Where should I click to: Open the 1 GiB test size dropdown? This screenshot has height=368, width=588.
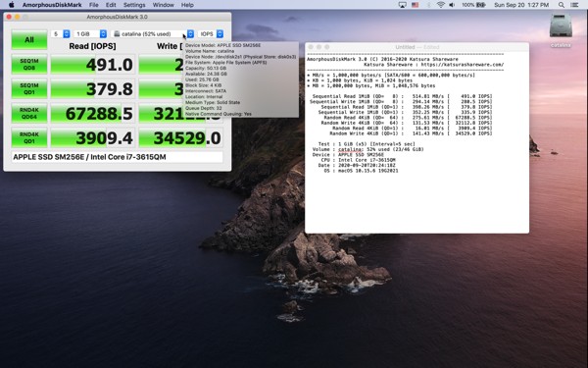[90, 33]
